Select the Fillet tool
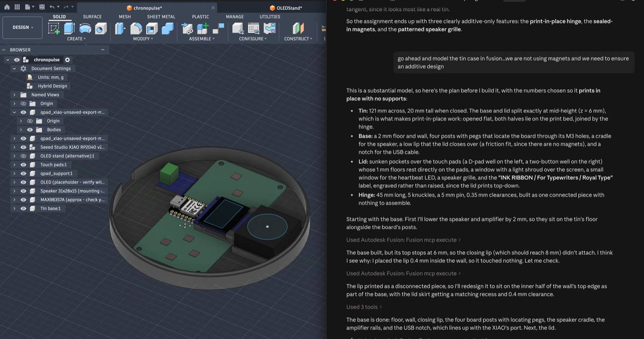The image size is (644, 339). (x=136, y=29)
